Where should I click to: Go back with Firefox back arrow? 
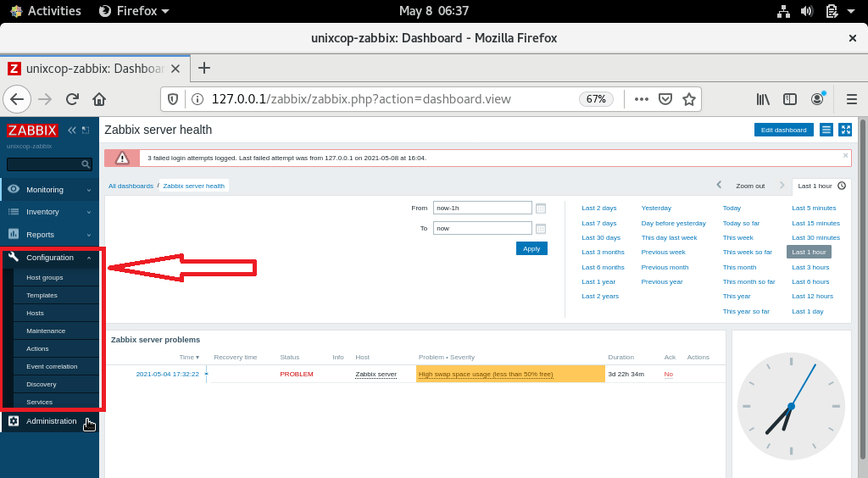pos(17,99)
